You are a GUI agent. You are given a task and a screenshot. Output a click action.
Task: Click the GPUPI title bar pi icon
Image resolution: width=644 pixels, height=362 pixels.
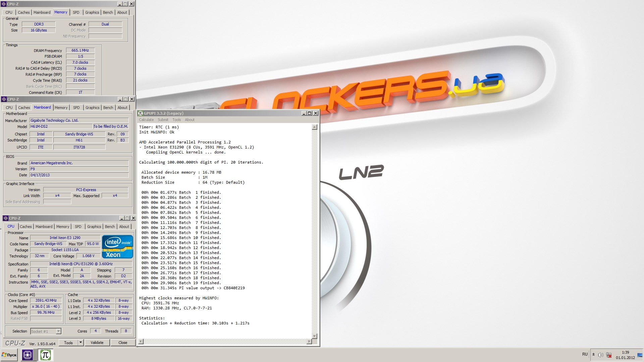[x=141, y=113]
